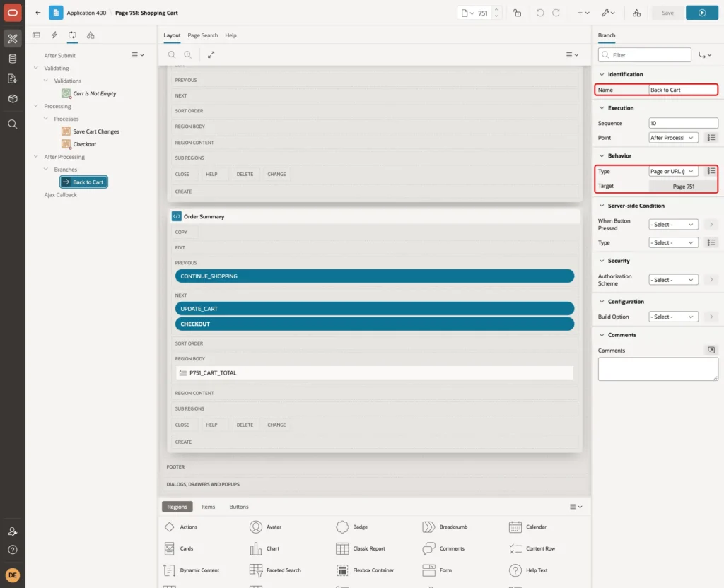Expand the layout to full screen
The height and width of the screenshot is (588, 724).
coord(211,54)
